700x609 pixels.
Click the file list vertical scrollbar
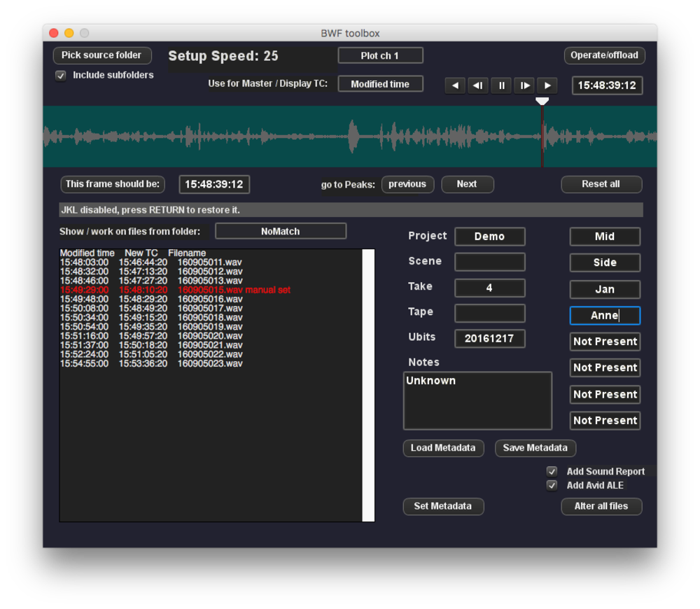[x=368, y=385]
